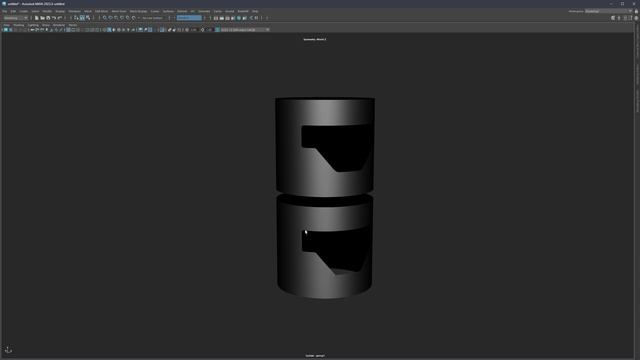Save the scene with the disk icon
This screenshot has width=640, height=360.
pos(48,18)
